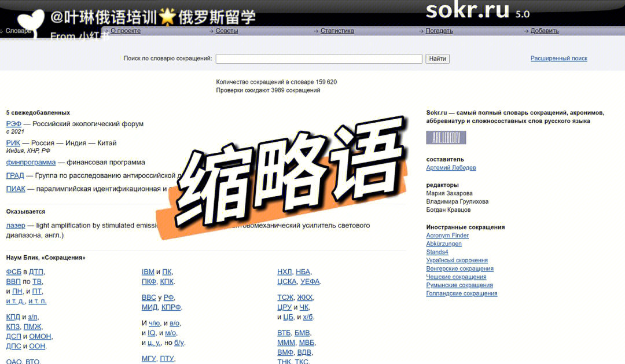Image resolution: width=625 pixels, height=364 pixels.
Task: Open the ПТУ abbreviation link
Action: [167, 359]
